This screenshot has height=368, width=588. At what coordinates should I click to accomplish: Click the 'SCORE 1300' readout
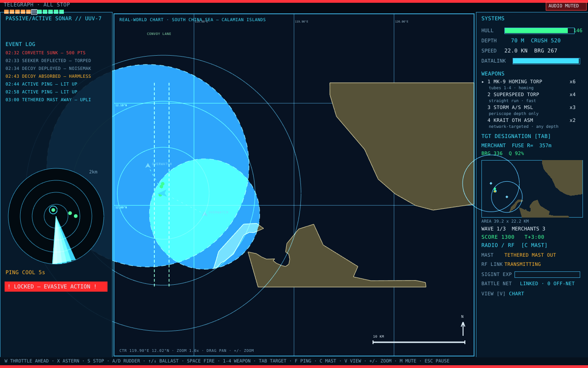(x=498, y=237)
